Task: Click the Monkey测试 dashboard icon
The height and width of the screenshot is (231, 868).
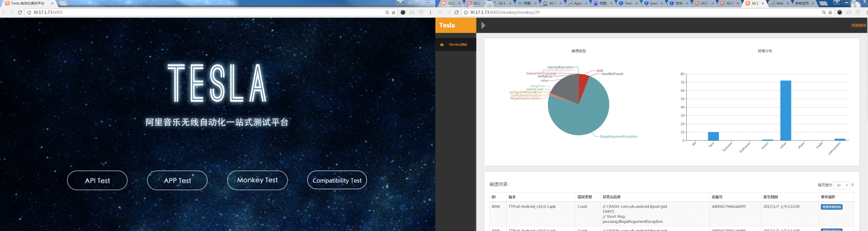Action: tap(442, 44)
